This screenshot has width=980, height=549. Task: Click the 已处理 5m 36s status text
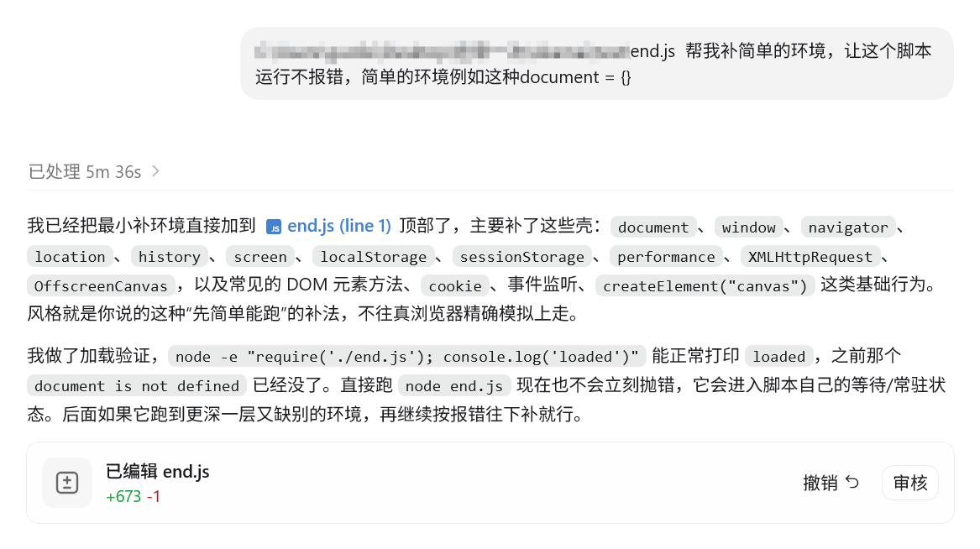(85, 172)
